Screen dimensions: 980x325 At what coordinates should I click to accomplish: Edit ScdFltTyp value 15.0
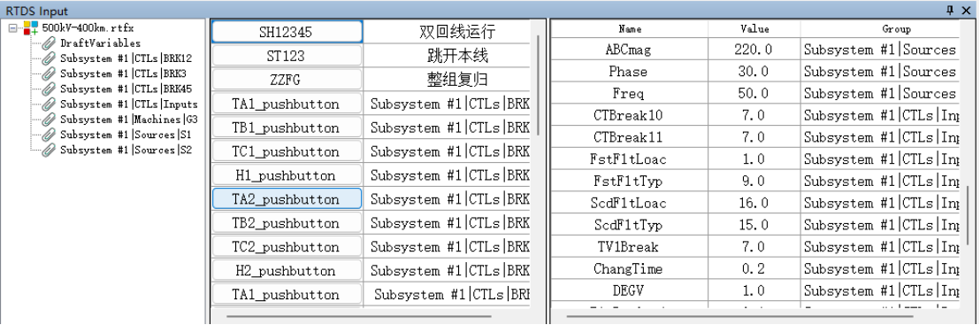click(754, 225)
